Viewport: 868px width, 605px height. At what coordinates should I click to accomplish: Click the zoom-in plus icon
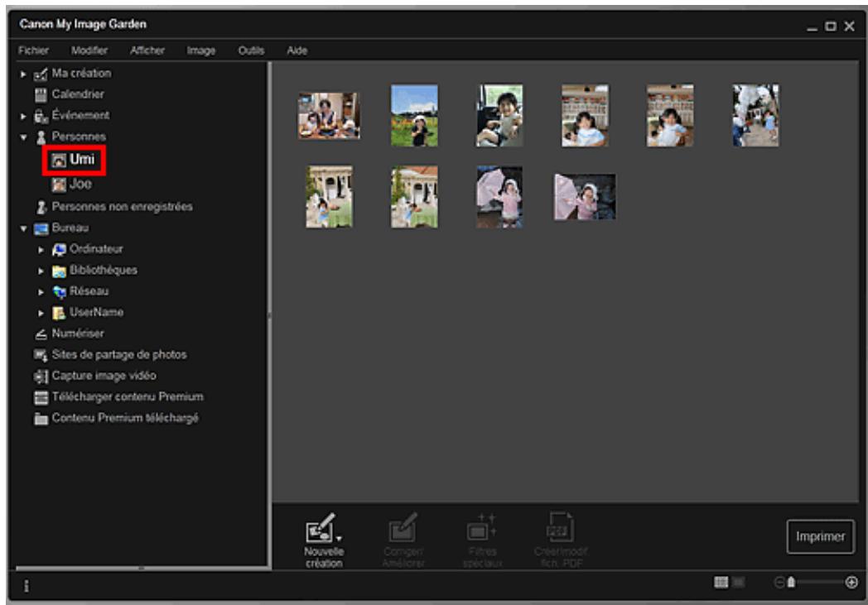point(851,583)
